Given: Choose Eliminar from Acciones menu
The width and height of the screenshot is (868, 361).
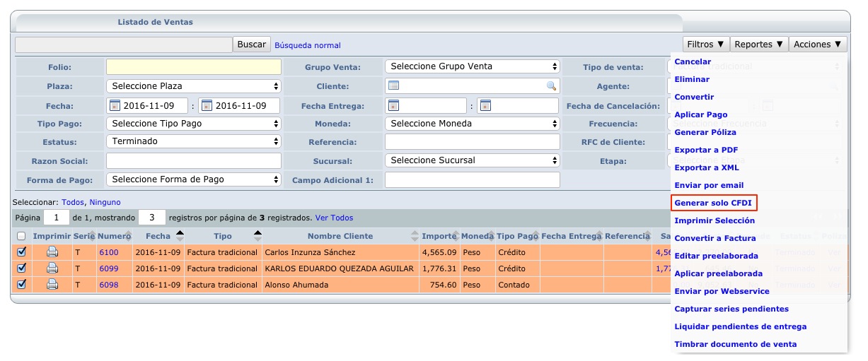Looking at the screenshot, I should 692,79.
